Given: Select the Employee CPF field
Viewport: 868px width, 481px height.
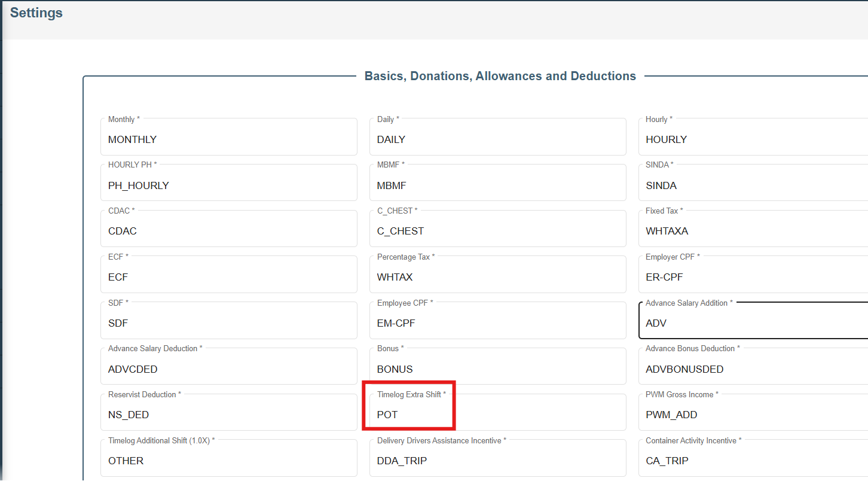Looking at the screenshot, I should 497,324.
